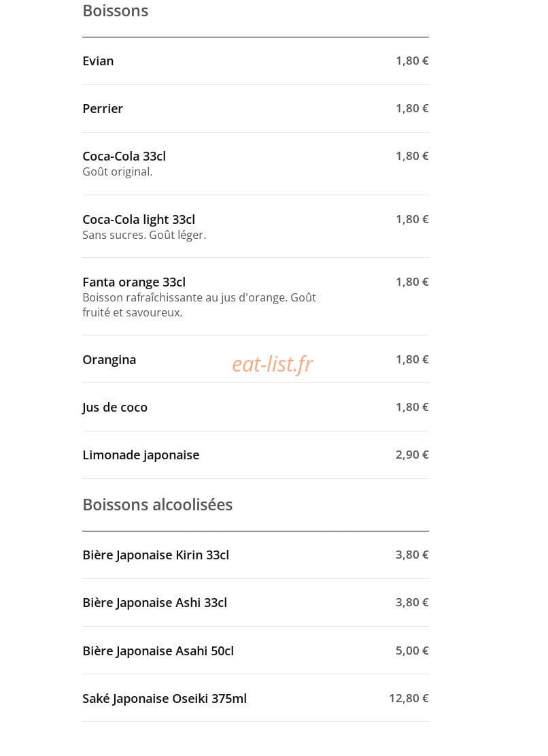The width and height of the screenshot is (548, 756).
Task: Click the 2,90 € Limonade price
Action: click(x=412, y=455)
